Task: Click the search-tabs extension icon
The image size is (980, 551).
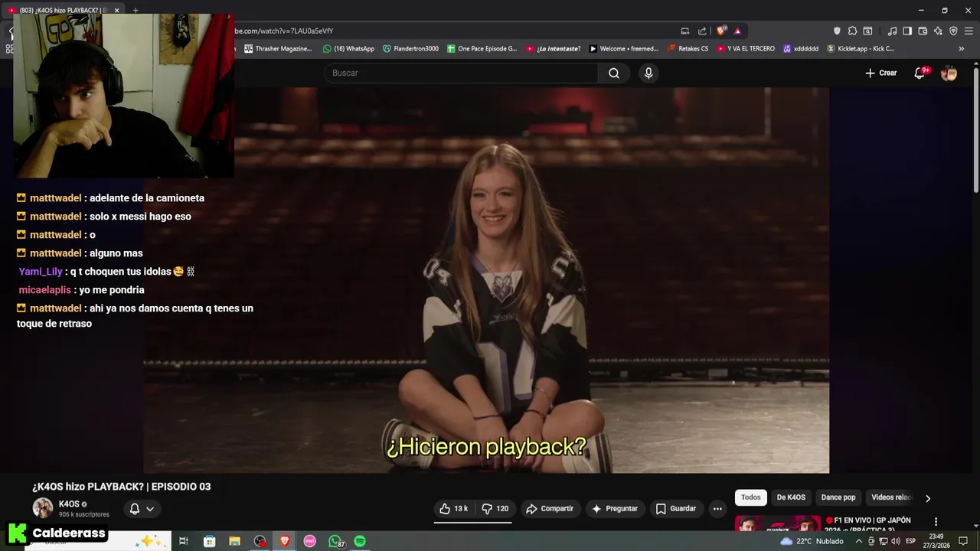Action: [867, 31]
